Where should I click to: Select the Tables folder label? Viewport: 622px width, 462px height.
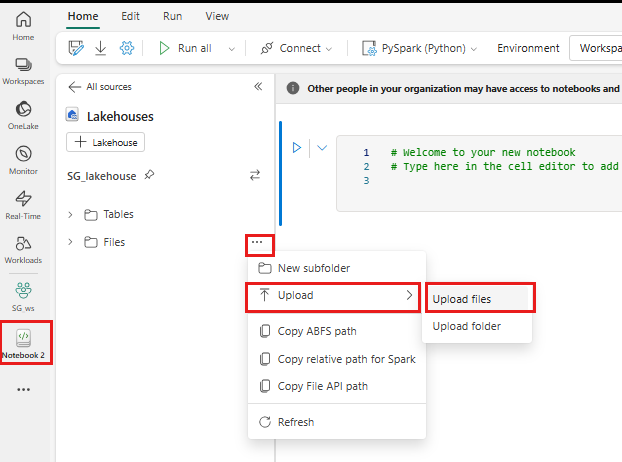118,214
